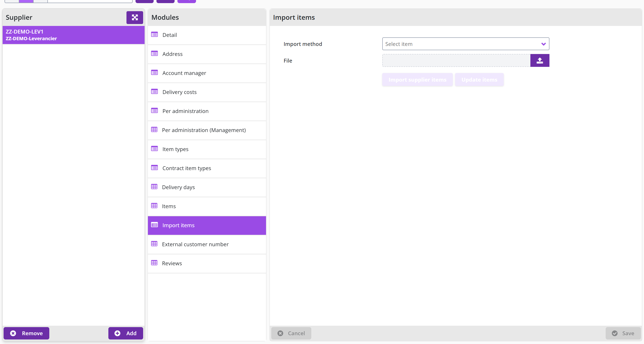
Task: Click grid icon beside External customer number
Action: [154, 244]
